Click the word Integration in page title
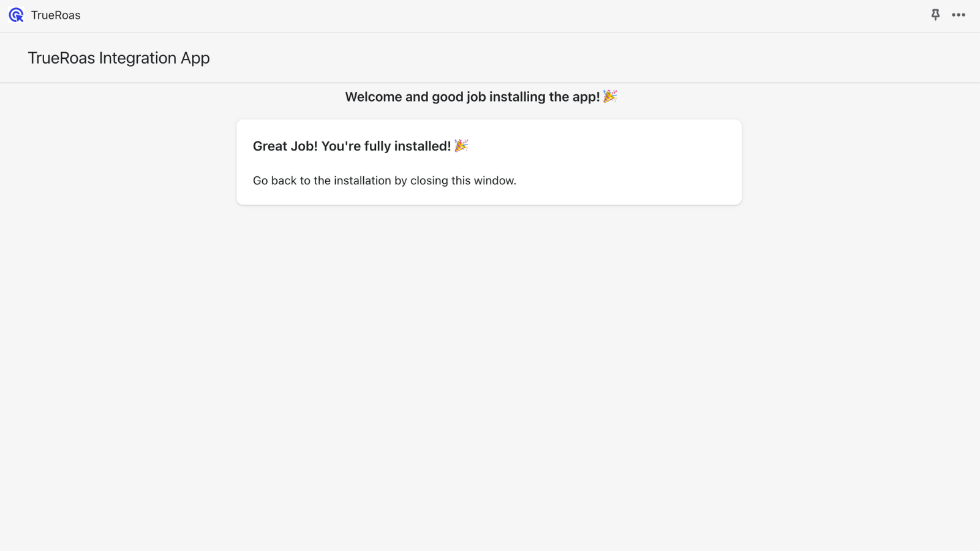This screenshot has height=551, width=980. pyautogui.click(x=138, y=58)
